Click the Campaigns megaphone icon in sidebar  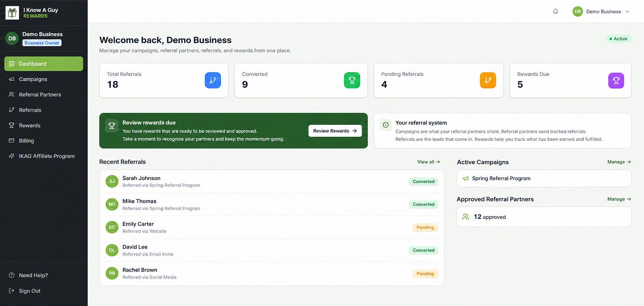(x=11, y=79)
